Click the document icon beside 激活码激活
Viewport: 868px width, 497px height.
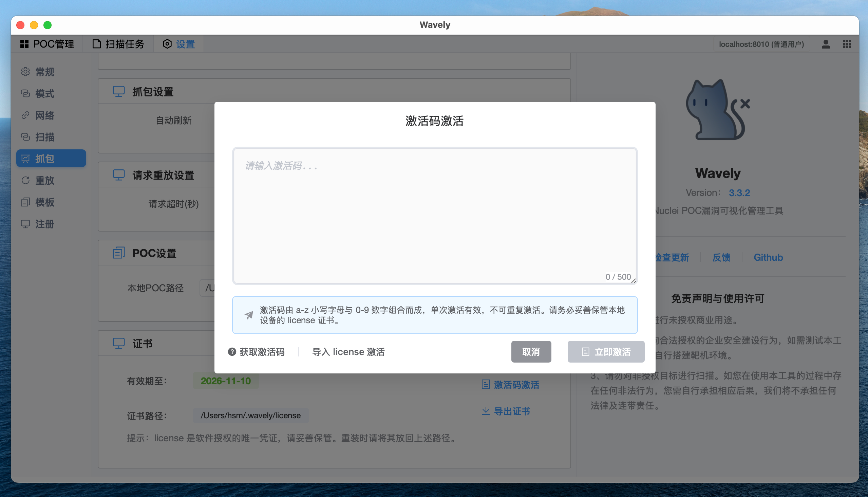point(486,384)
